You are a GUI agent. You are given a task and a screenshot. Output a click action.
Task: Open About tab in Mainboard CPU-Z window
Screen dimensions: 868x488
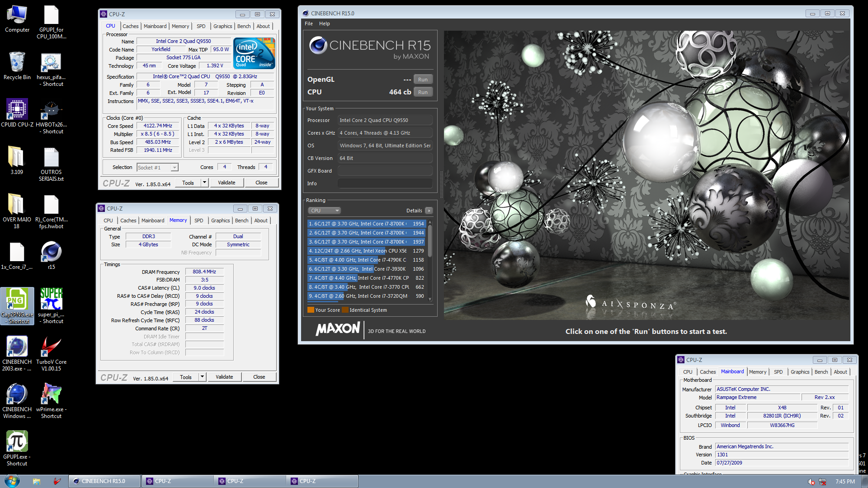coord(840,372)
